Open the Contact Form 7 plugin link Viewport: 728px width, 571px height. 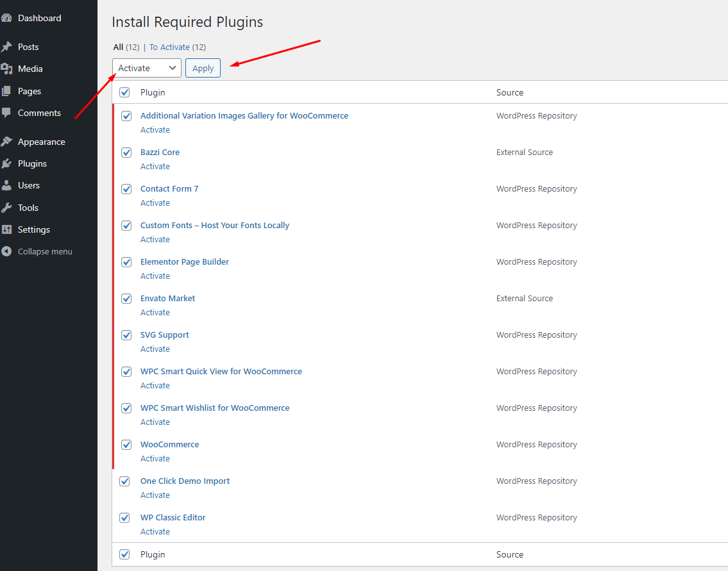(x=169, y=189)
